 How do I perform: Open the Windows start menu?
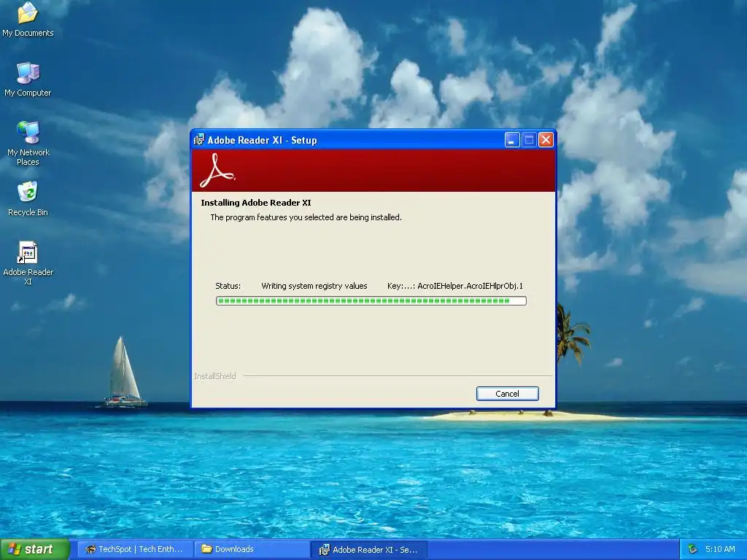35,549
